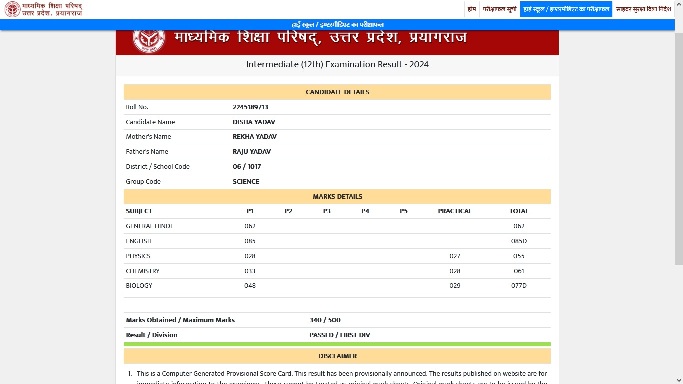
Task: Click the District / School Code label
Action: pyautogui.click(x=157, y=166)
